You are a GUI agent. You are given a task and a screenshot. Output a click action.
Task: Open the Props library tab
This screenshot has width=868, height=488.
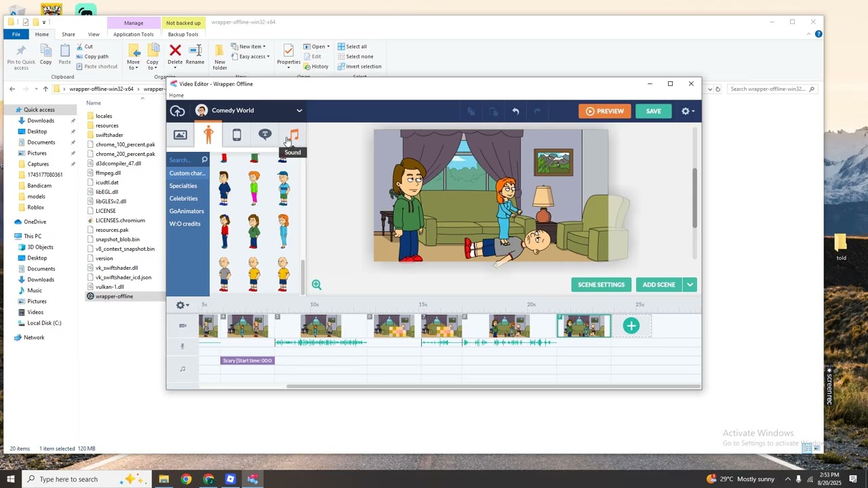(237, 135)
